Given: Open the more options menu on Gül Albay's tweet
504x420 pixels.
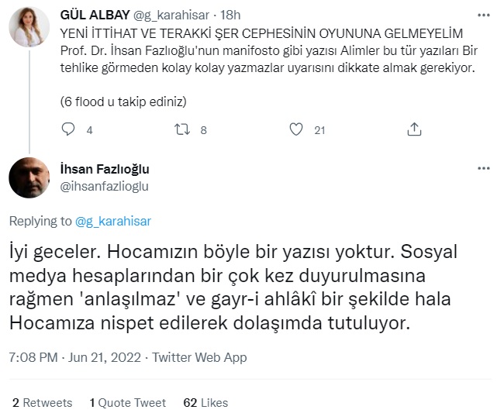Looking at the screenshot, I should [484, 16].
